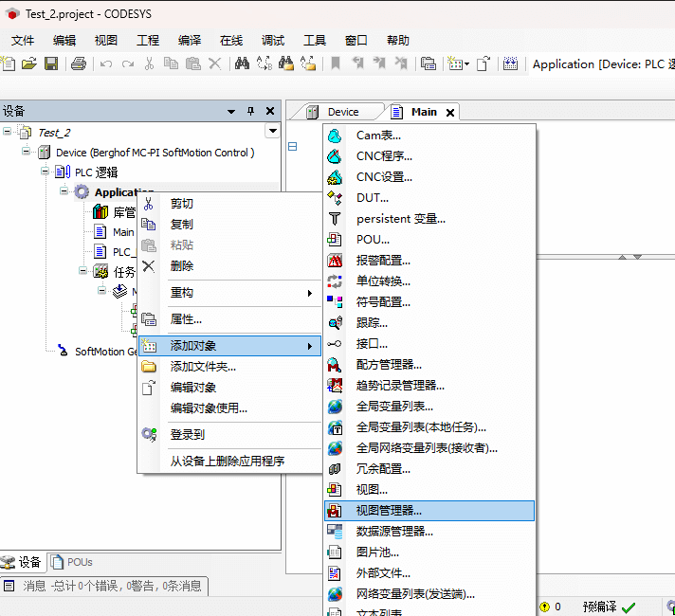Click the Save icon in toolbar
Screen dimensions: 675x616
(x=51, y=63)
